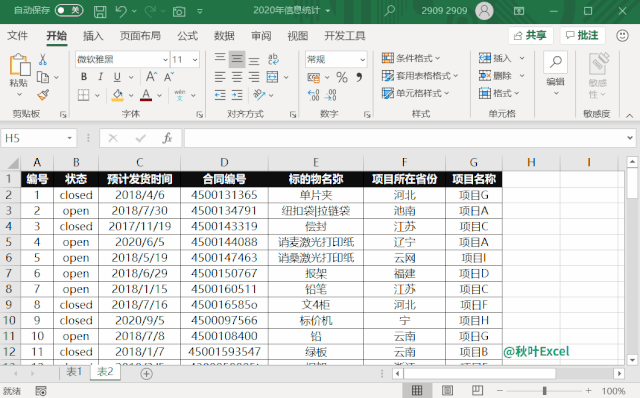Add a new sheet with plus button

[147, 374]
